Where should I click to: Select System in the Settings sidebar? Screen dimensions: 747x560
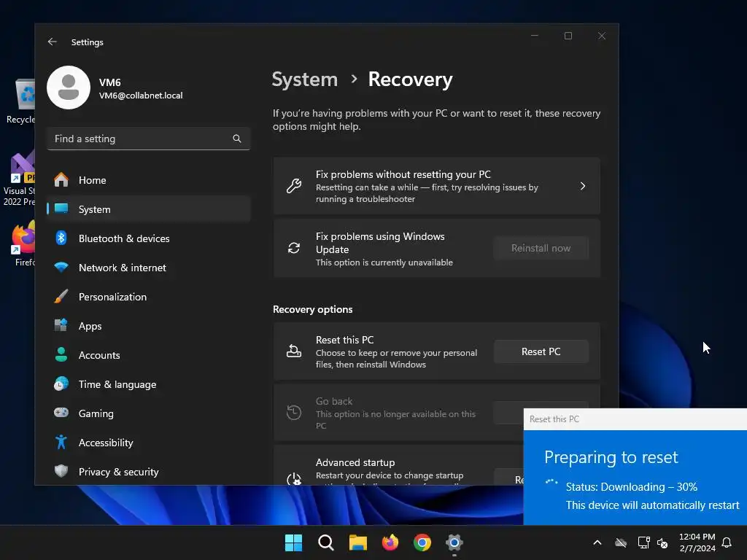148,209
